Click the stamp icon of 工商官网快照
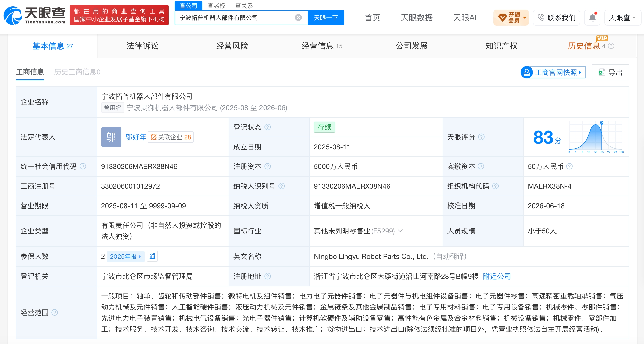Image resolution: width=644 pixels, height=344 pixels. pyautogui.click(x=526, y=73)
